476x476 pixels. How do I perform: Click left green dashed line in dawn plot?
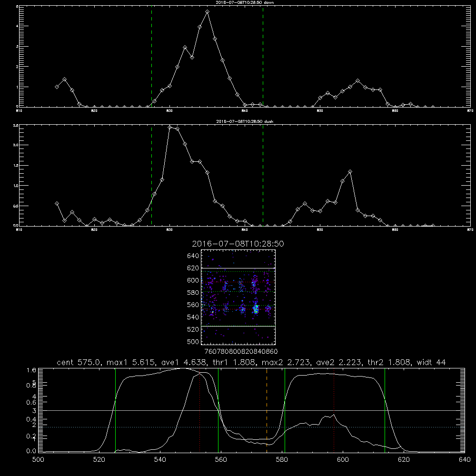(151, 56)
